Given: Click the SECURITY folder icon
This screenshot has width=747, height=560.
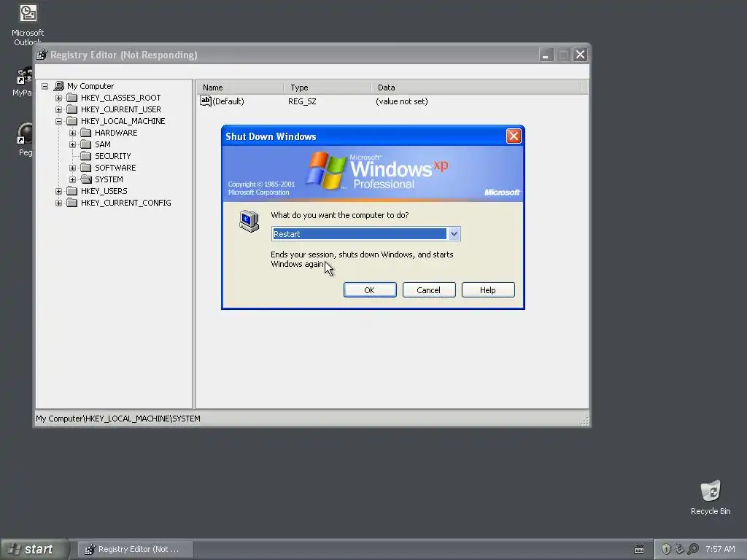Looking at the screenshot, I should coord(86,156).
